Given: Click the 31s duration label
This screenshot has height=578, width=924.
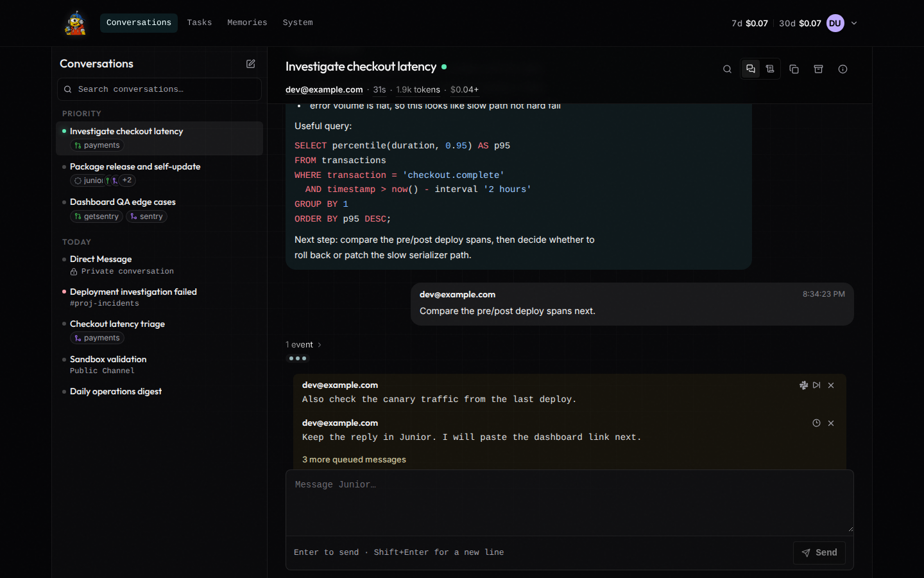Looking at the screenshot, I should [379, 90].
